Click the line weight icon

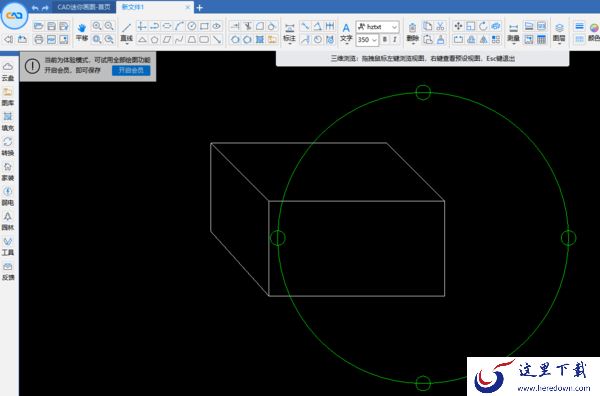pyautogui.click(x=580, y=26)
